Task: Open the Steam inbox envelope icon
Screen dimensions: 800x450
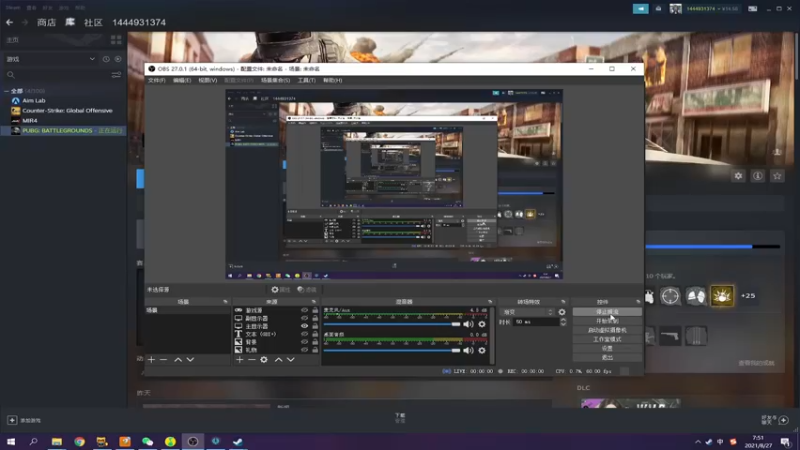Action: click(658, 9)
